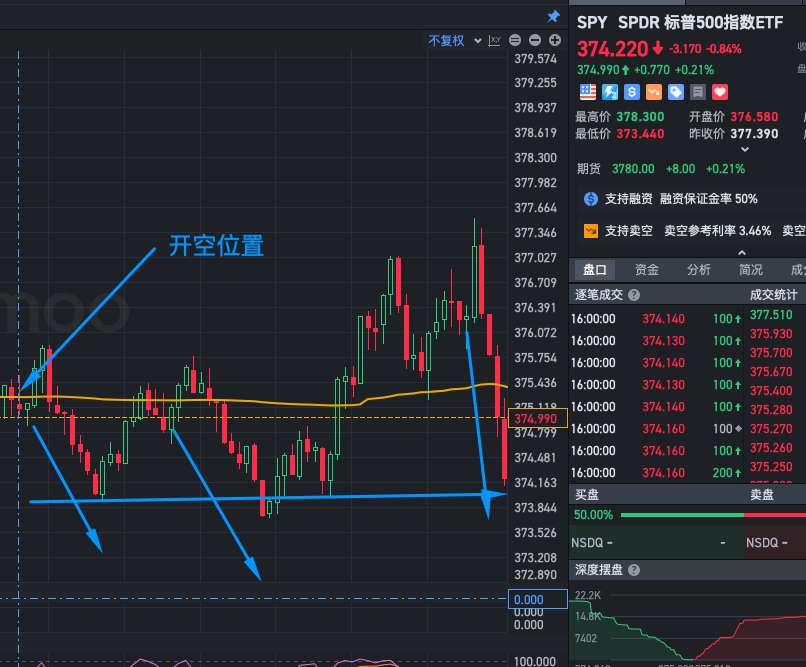Click the 375.930 price in 成交统计

pyautogui.click(x=771, y=334)
